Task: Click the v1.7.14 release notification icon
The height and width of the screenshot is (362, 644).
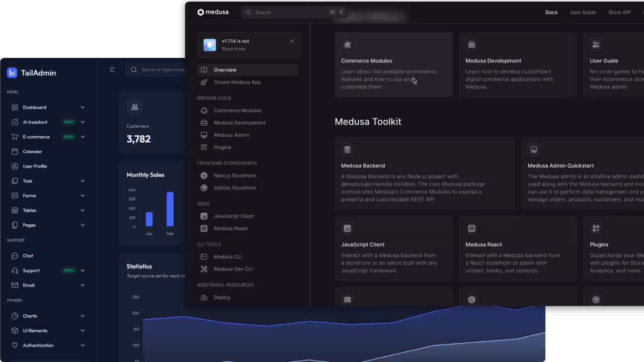Action: pos(209,45)
